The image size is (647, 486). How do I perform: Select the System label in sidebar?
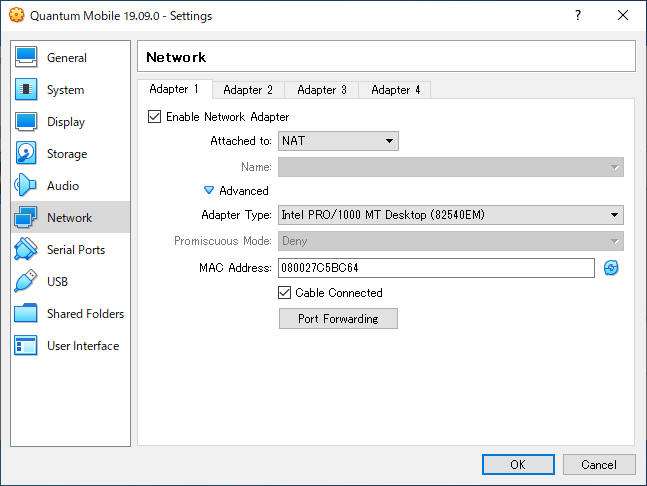[66, 90]
